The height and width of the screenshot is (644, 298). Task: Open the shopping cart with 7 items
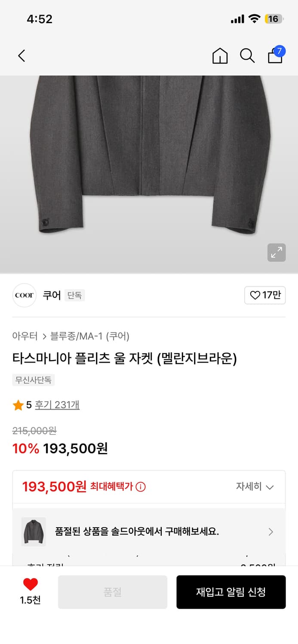(275, 56)
